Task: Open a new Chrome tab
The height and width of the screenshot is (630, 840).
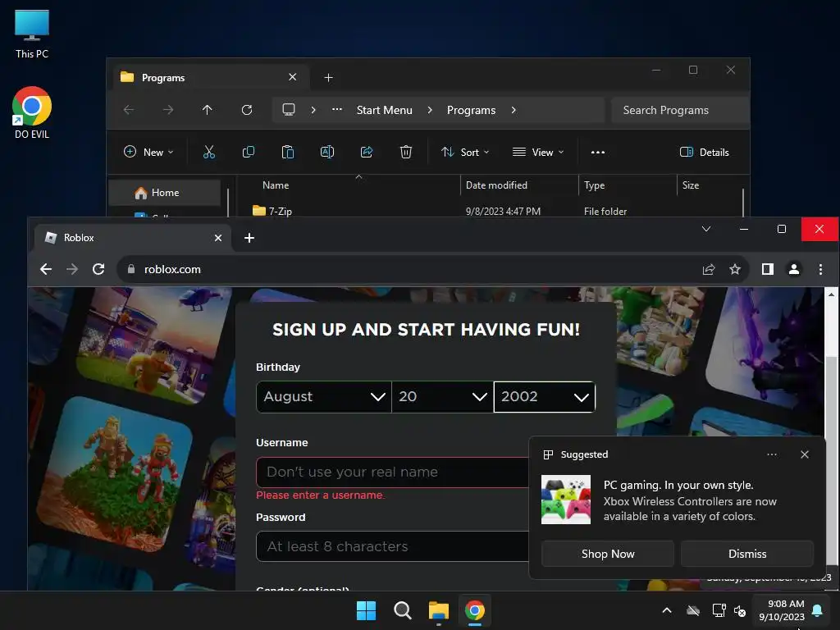Action: click(x=249, y=237)
